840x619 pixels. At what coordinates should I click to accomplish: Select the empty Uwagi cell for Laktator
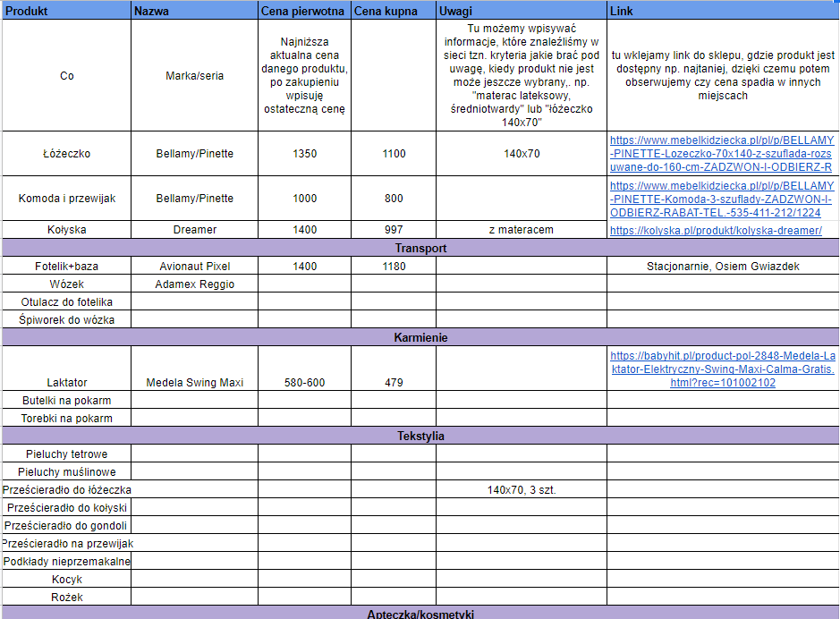coord(522,369)
